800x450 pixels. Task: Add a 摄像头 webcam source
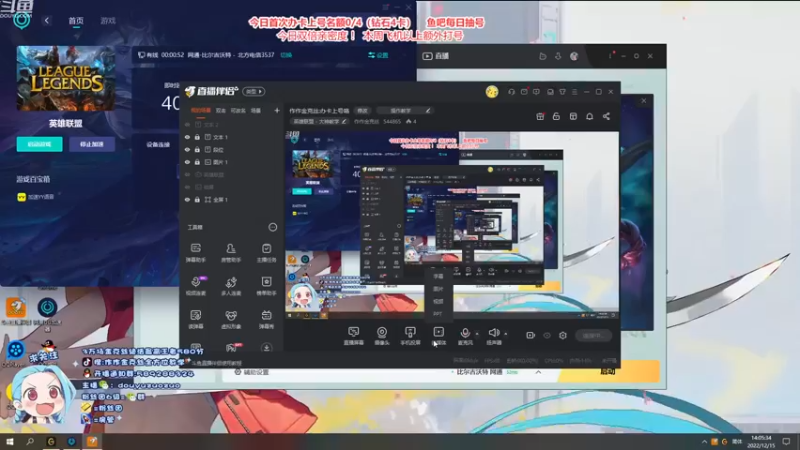[x=382, y=336]
